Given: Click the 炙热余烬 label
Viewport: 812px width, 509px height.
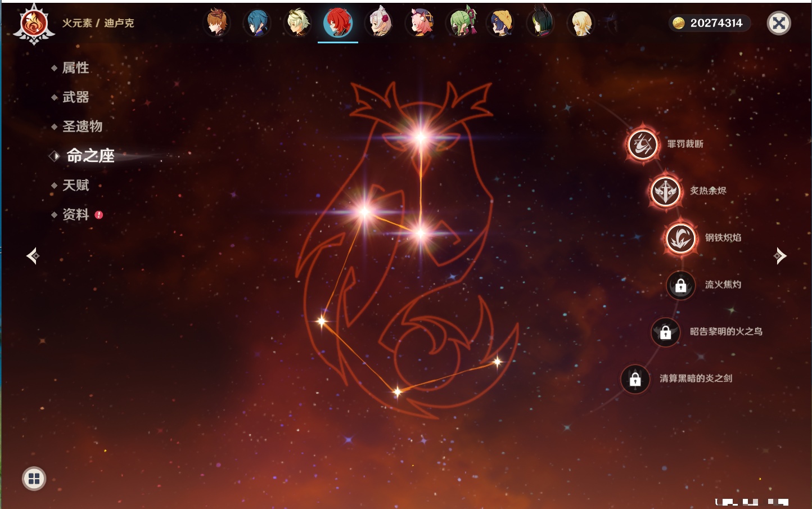Looking at the screenshot, I should point(708,191).
